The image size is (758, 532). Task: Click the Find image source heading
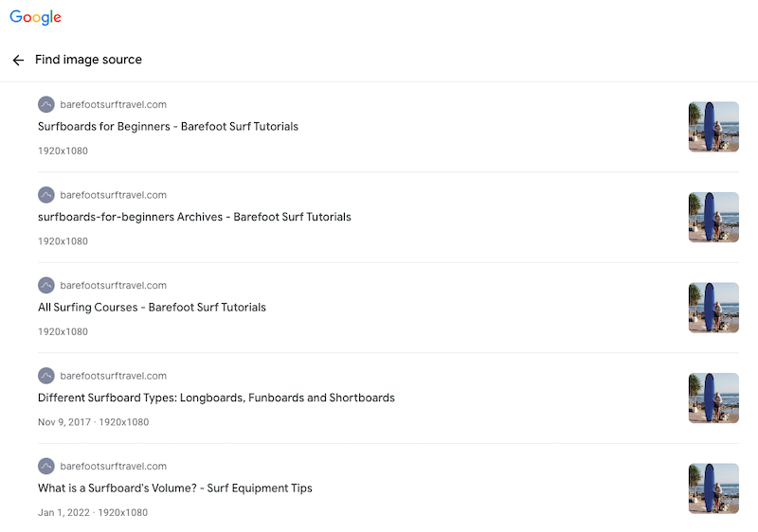88,60
